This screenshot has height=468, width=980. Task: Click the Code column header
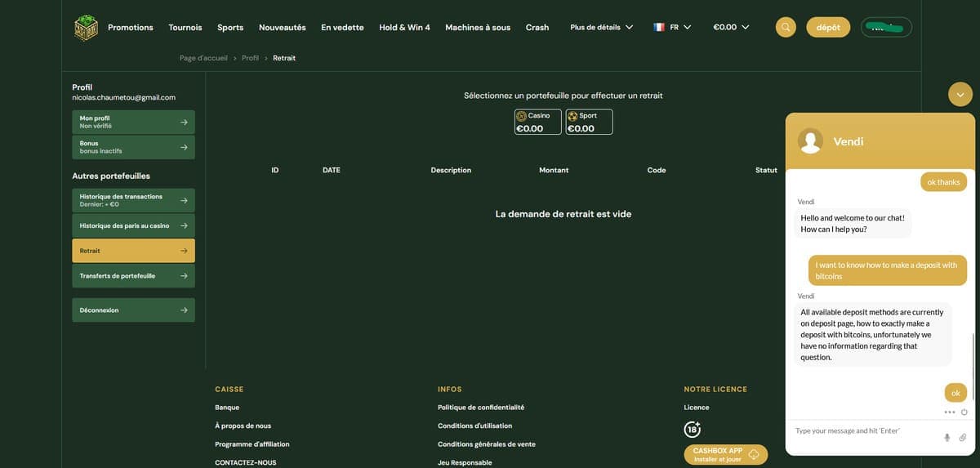point(657,170)
